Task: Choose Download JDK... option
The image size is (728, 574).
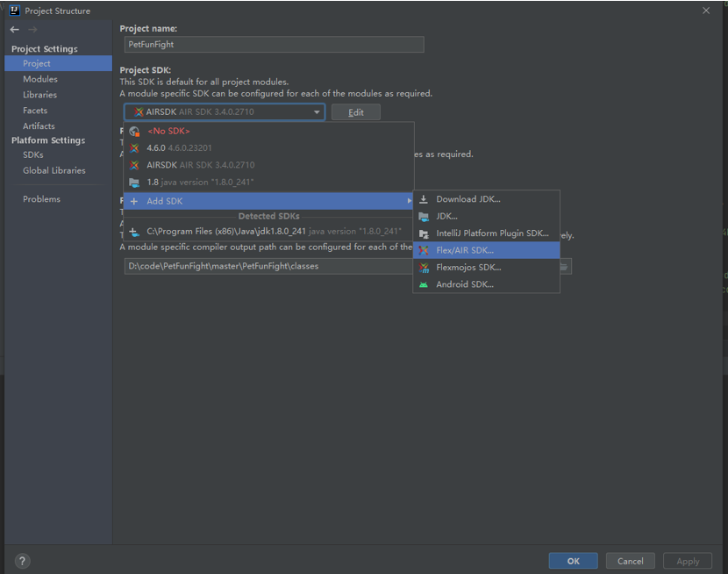Action: pos(486,199)
